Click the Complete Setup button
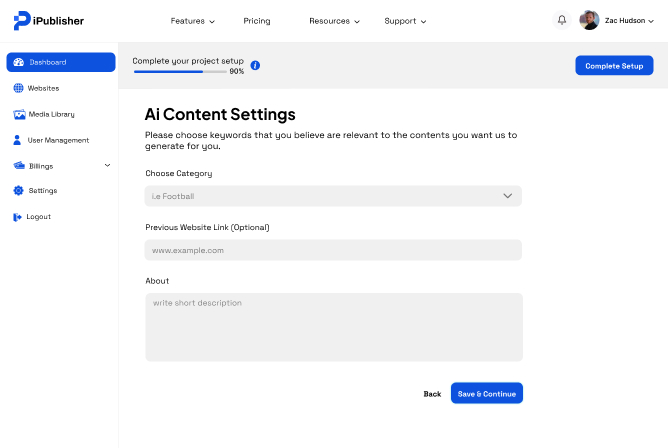 click(x=614, y=66)
